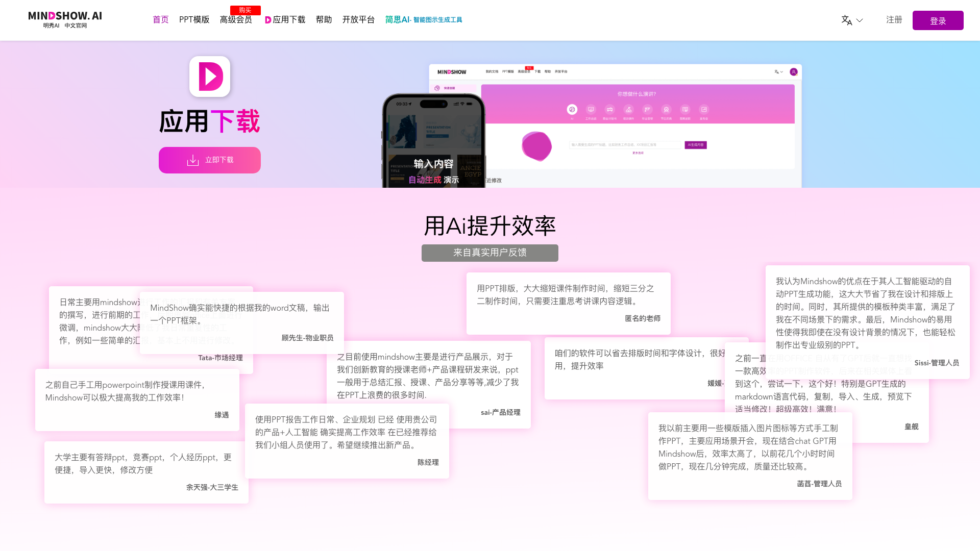Click review card by 菡菩-管理人员
This screenshot has width=980, height=551.
pos(750,456)
